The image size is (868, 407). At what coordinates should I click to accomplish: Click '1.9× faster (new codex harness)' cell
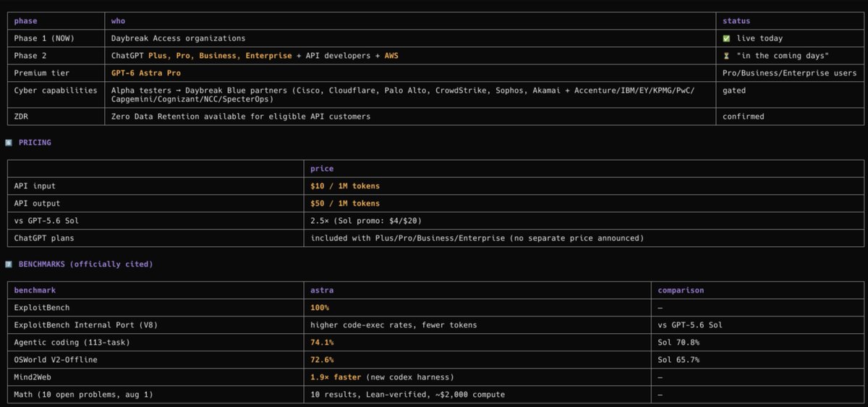tap(382, 377)
